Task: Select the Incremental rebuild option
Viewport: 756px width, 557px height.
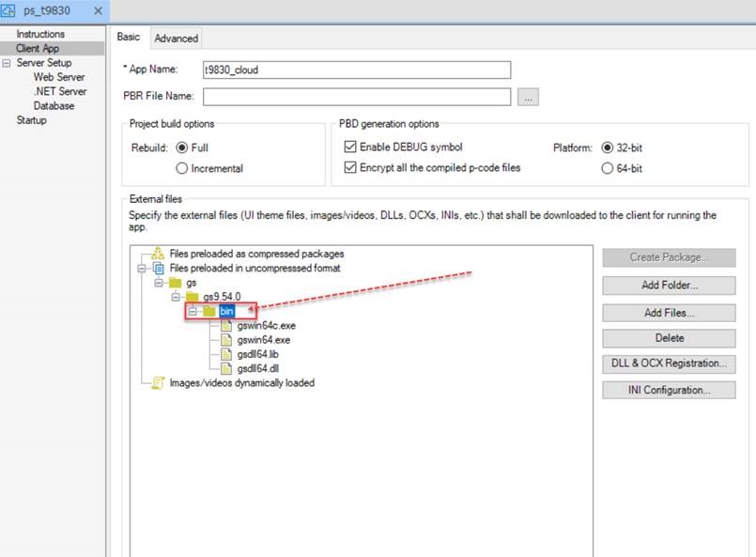Action: (182, 168)
